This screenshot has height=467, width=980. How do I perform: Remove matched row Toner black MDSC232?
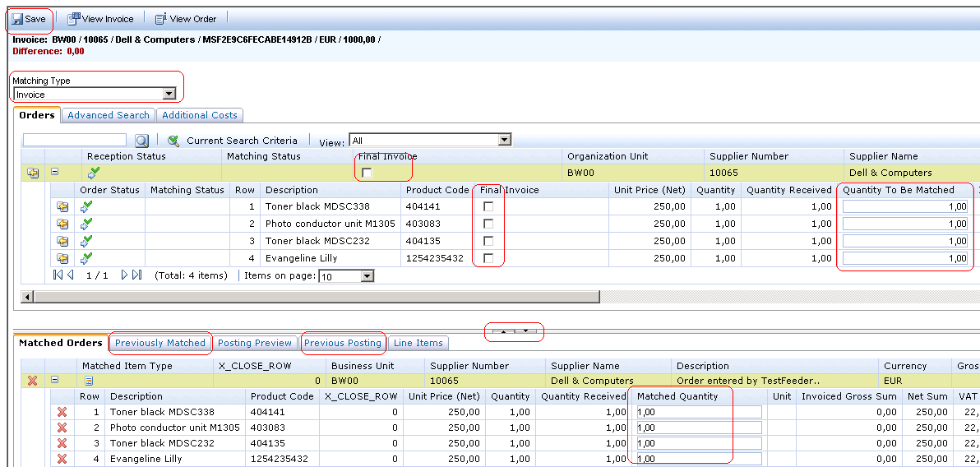pos(62,443)
